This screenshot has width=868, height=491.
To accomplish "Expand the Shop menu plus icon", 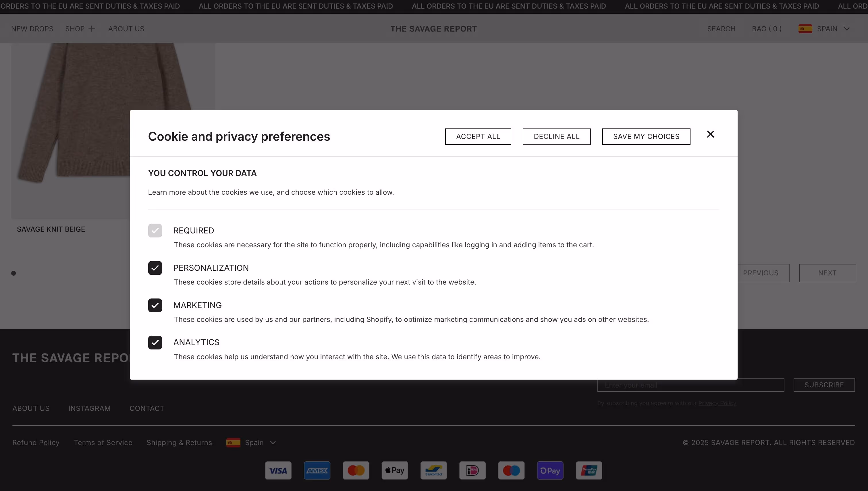I will tap(91, 29).
